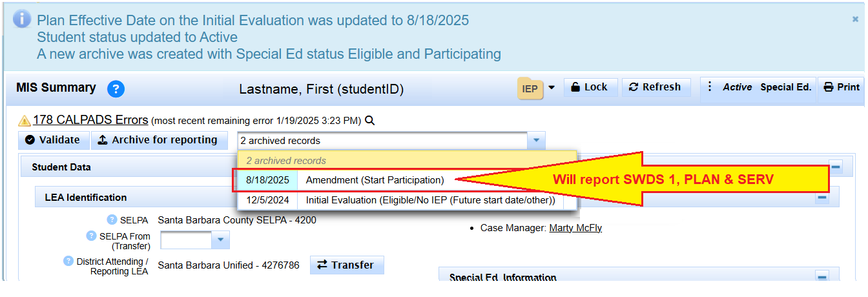
Task: Click help icon beside SELPA From (Transfer)
Action: (91, 236)
